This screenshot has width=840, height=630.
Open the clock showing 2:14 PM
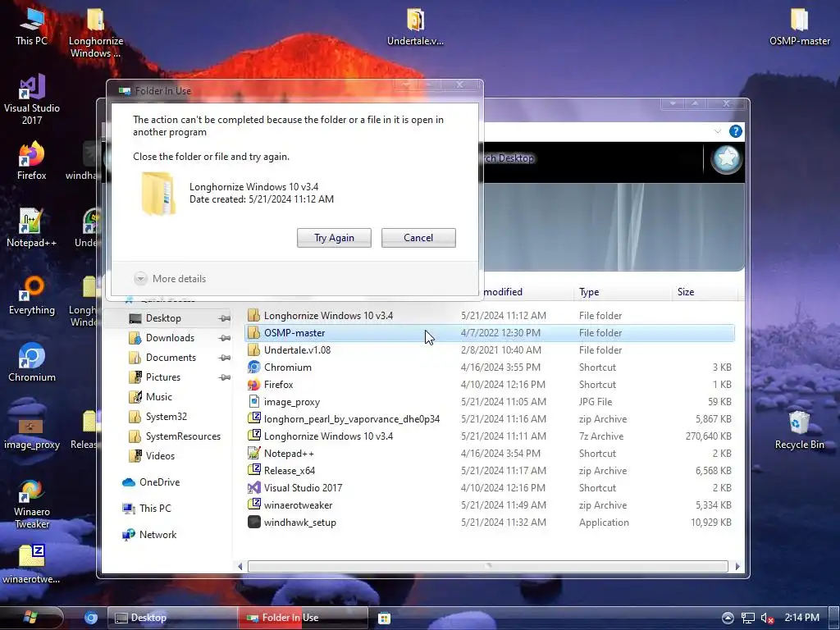802,618
